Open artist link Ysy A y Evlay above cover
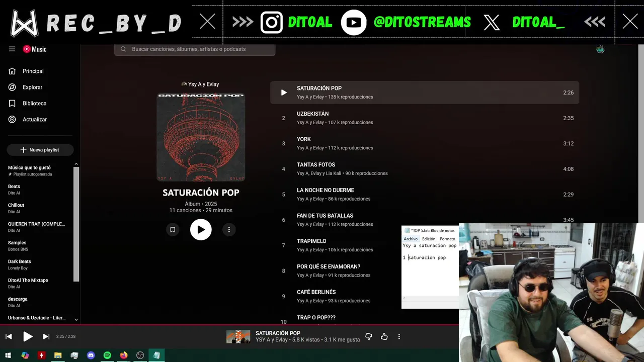Screen dimensions: 644x362 tap(203, 84)
